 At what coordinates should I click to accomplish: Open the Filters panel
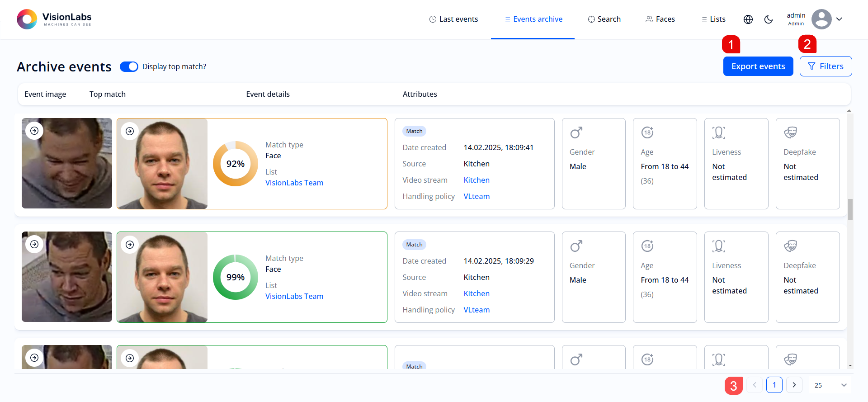click(x=826, y=66)
